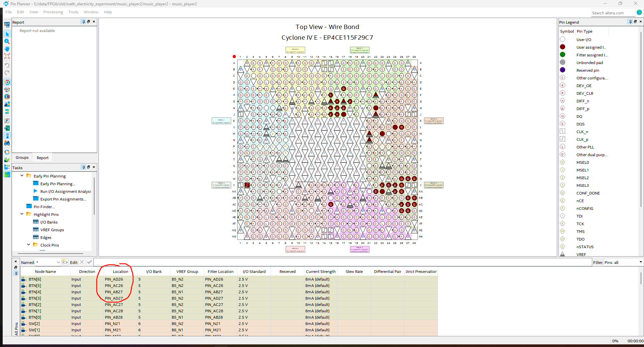Open the Help menu
The height and width of the screenshot is (347, 644).
pyautogui.click(x=108, y=12)
